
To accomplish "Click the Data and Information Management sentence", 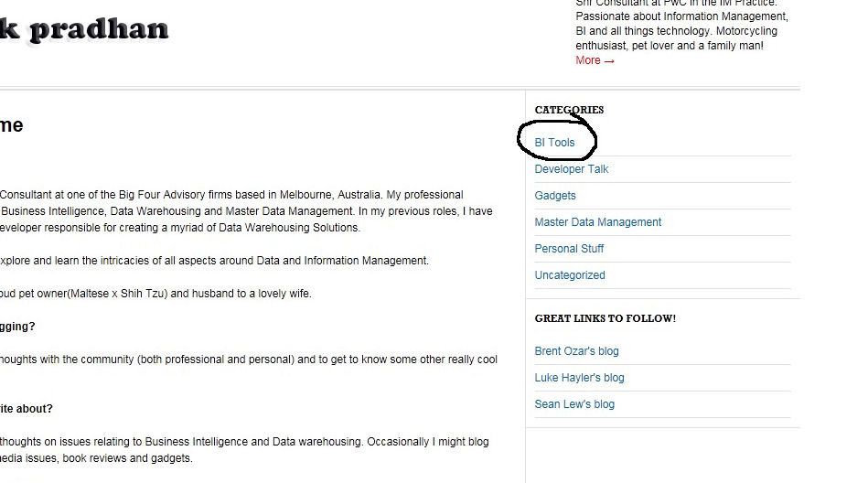I will (214, 261).
